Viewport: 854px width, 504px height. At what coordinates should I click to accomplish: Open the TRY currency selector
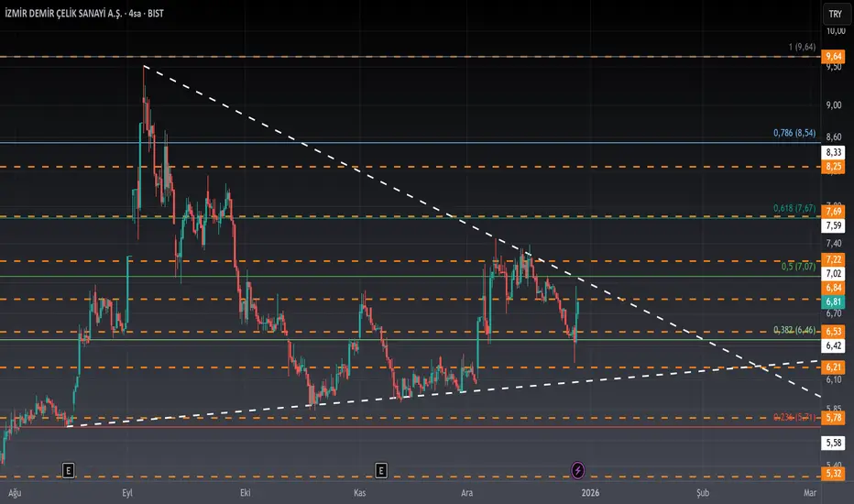(836, 14)
